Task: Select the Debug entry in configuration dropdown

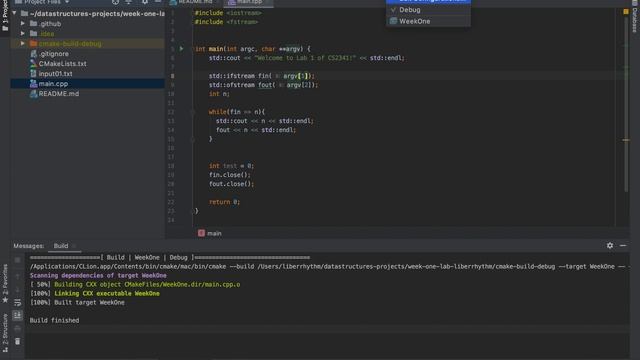Action: (410, 10)
